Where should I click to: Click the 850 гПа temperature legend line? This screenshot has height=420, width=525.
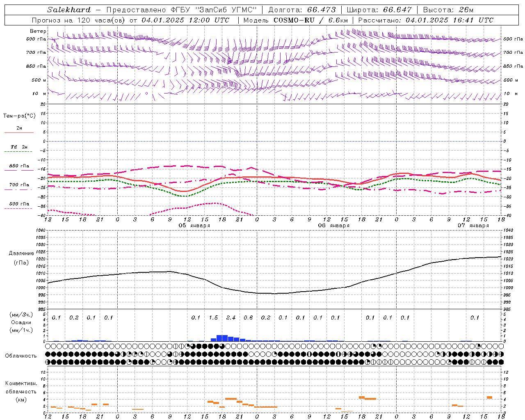(x=18, y=170)
